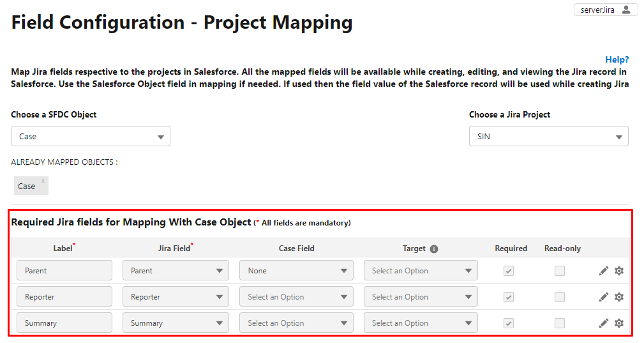Screen dimensions: 644x343
Task: Click the Reporter label input field
Action: pos(64,297)
